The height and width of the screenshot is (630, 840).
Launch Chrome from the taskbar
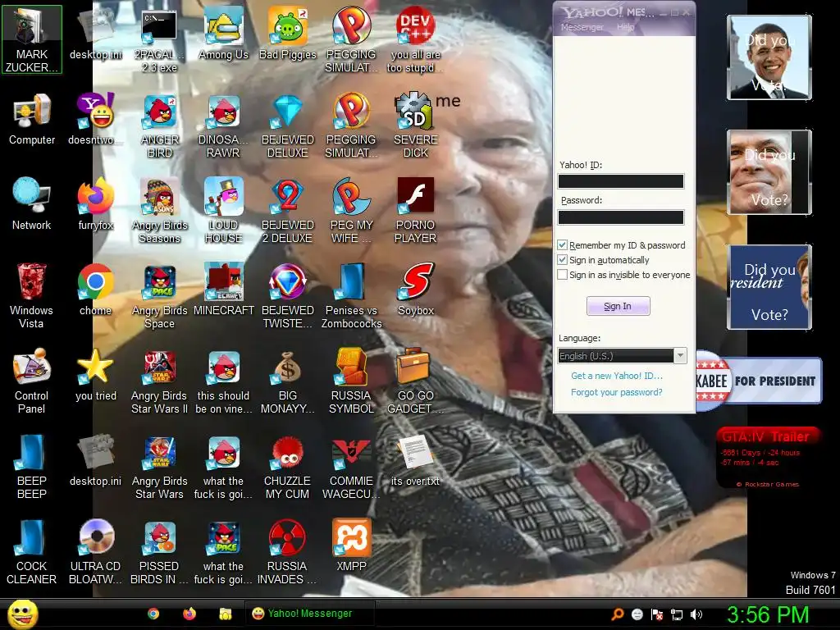[153, 614]
